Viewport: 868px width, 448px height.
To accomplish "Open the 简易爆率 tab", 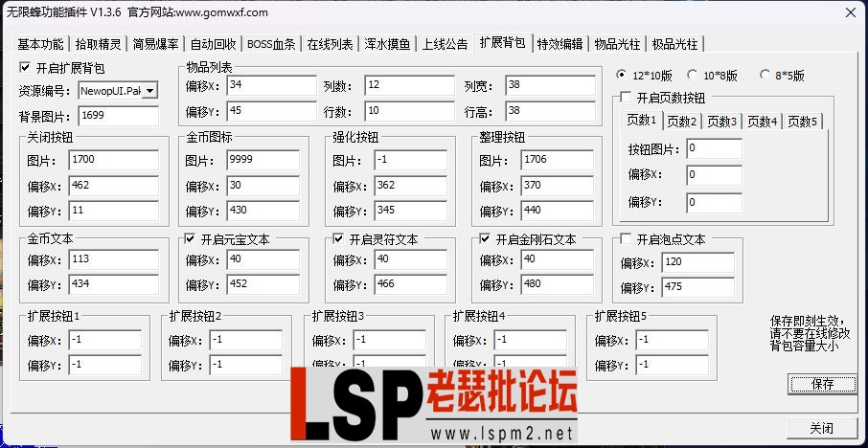I will coord(155,44).
